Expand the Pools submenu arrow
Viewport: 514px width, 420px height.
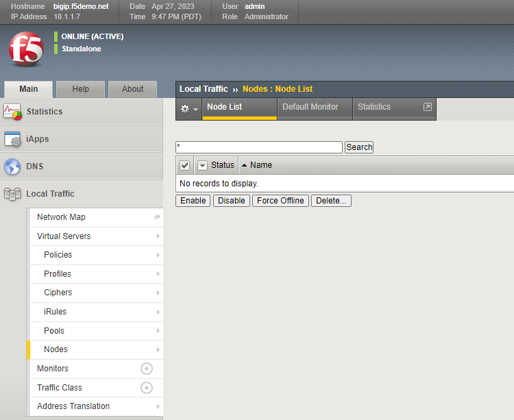click(x=158, y=330)
